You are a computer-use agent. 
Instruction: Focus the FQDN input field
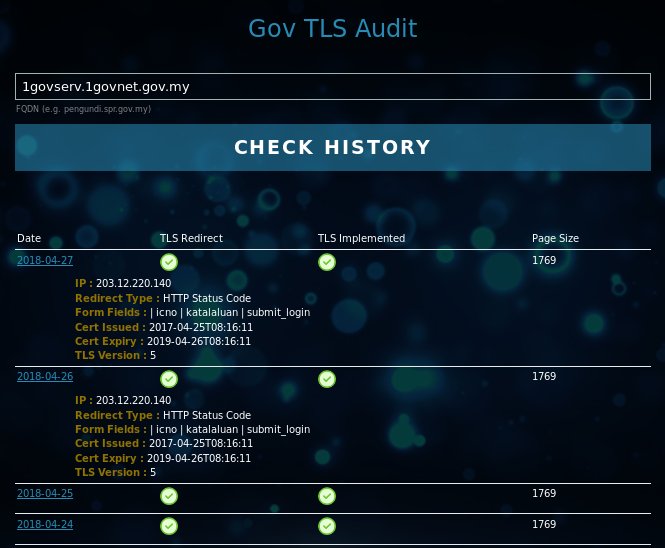pyautogui.click(x=332, y=87)
